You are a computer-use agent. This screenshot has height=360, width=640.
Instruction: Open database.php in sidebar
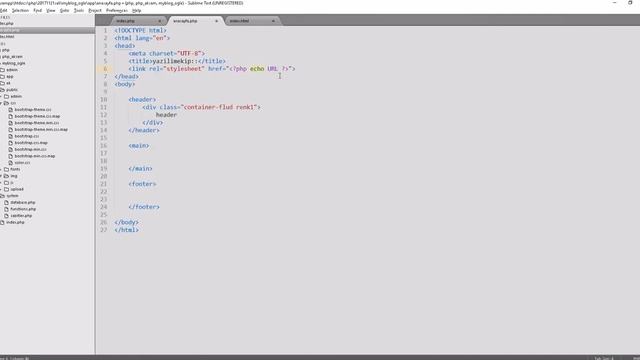pos(23,202)
